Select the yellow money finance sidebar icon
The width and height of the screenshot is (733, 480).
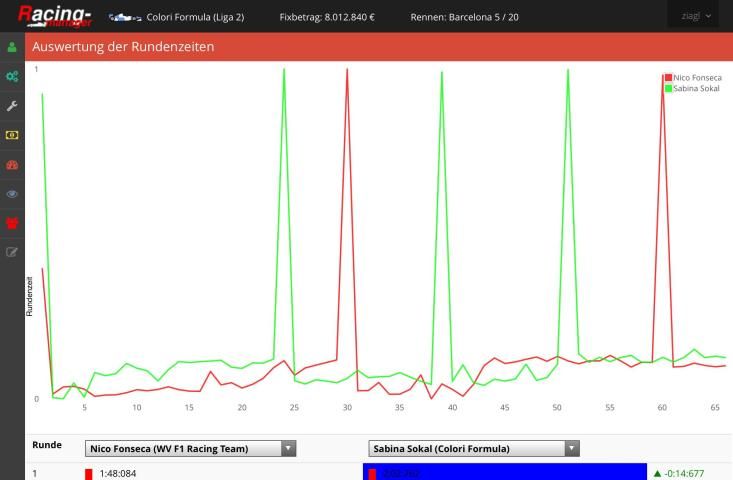pos(12,134)
